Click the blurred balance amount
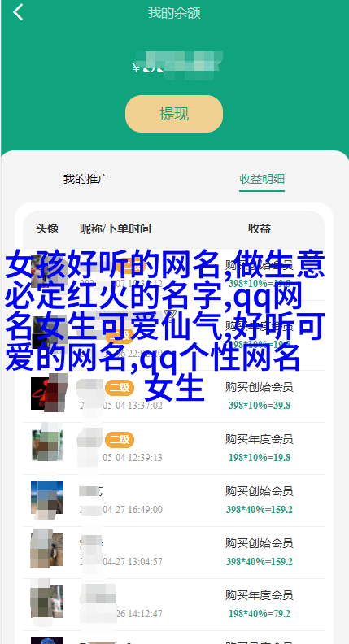 point(178,65)
